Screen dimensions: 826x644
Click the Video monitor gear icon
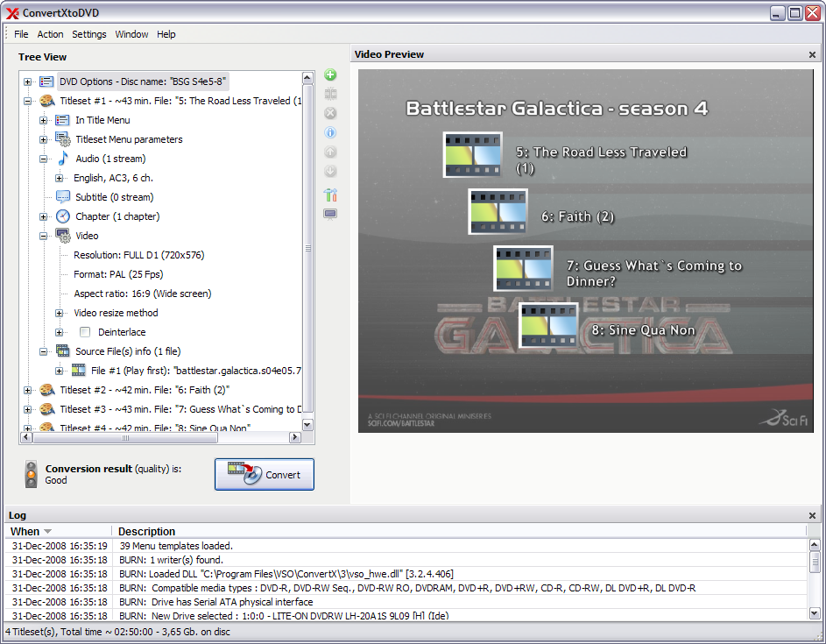[63, 236]
